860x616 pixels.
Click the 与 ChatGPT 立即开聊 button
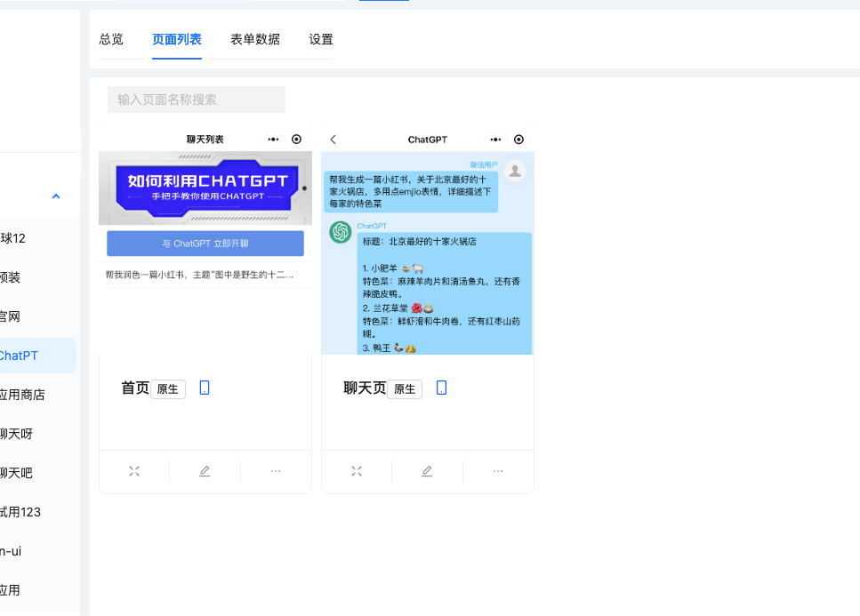point(205,244)
